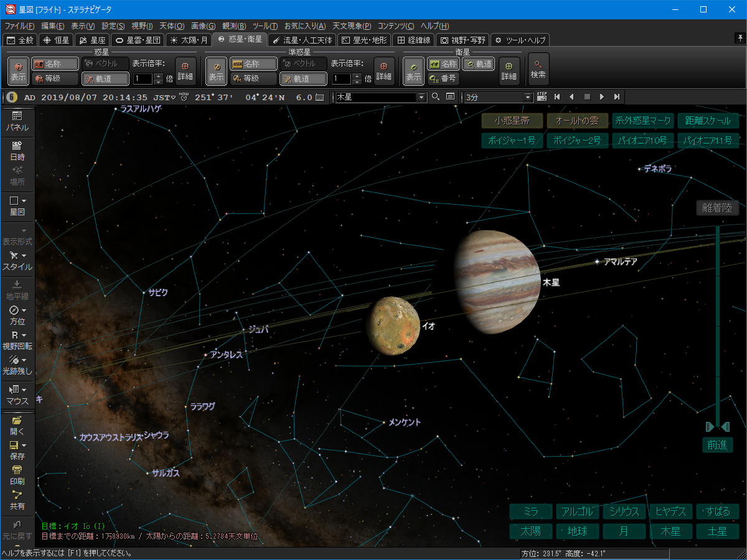Toggle satellite 表示 display in 衛星 group
Screen dimensions: 747x560
coord(413,71)
